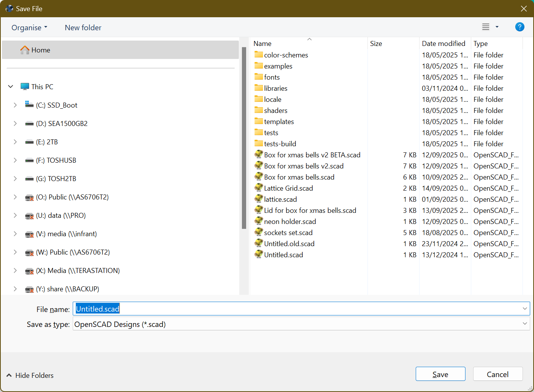Create a New folder

(x=83, y=27)
